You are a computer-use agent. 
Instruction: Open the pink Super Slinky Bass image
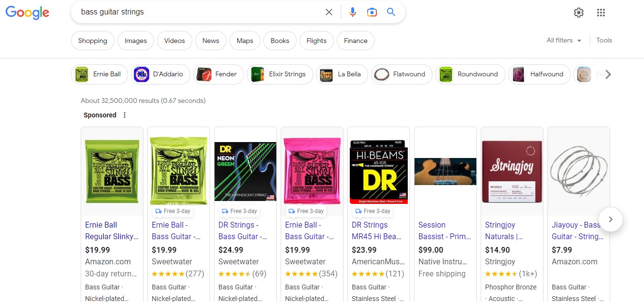pos(312,171)
